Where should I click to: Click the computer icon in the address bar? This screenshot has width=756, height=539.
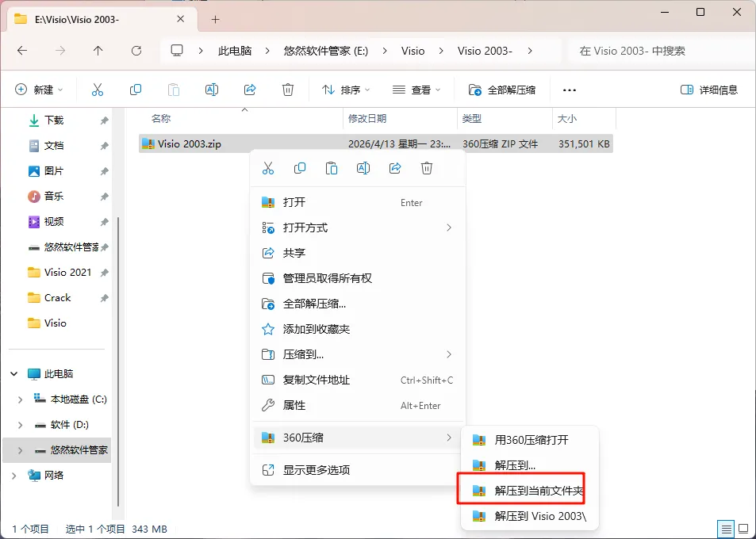coord(177,51)
